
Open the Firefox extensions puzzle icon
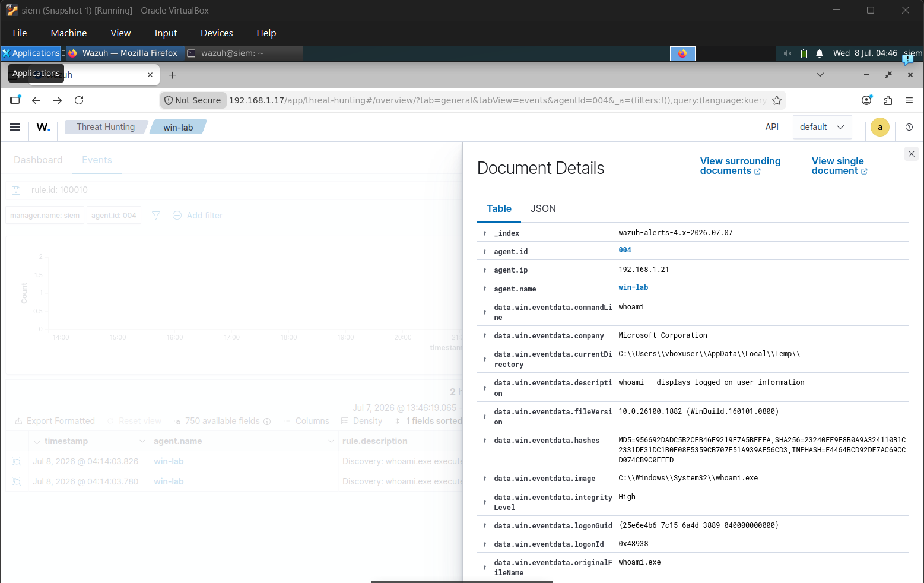888,100
